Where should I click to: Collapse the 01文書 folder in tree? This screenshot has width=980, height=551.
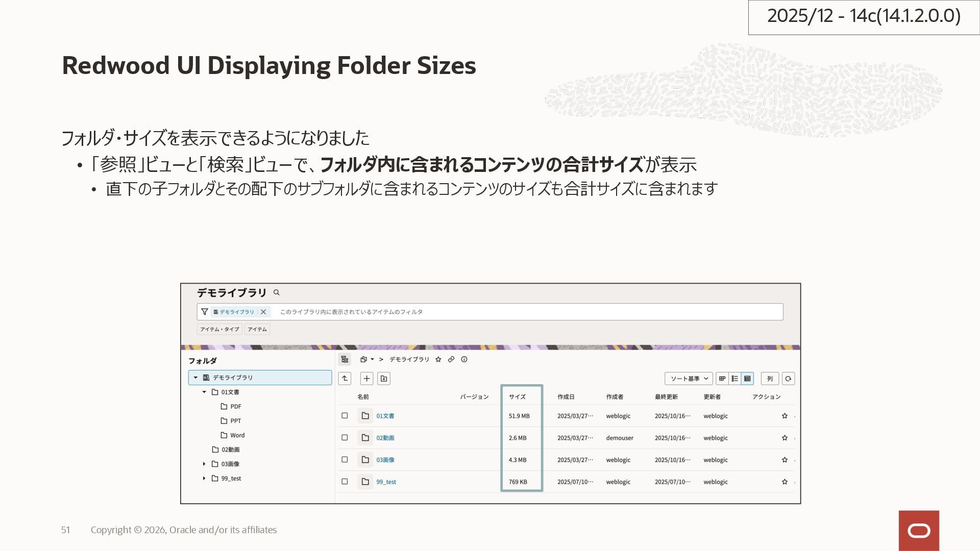tap(204, 392)
